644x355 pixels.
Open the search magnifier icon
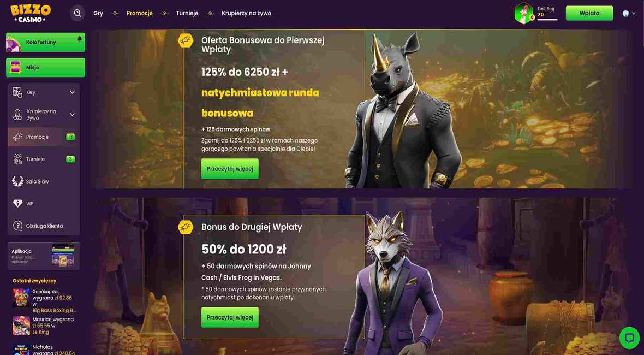pos(77,13)
